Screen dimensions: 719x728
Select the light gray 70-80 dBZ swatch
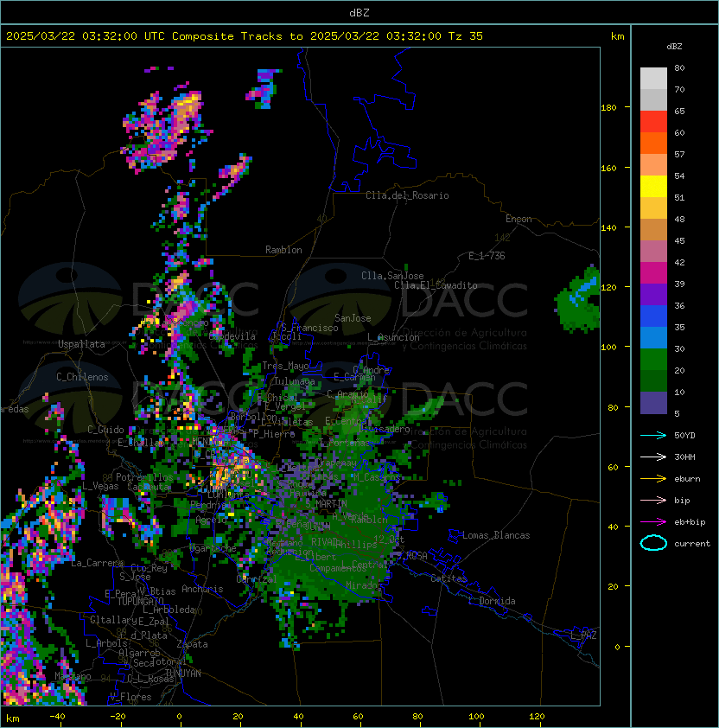pyautogui.click(x=653, y=79)
